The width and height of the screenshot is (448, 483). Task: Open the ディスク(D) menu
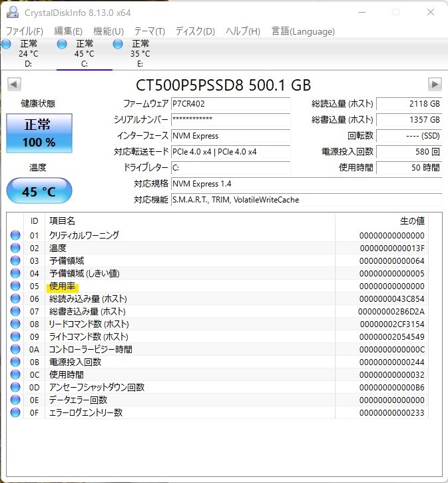[x=195, y=31]
